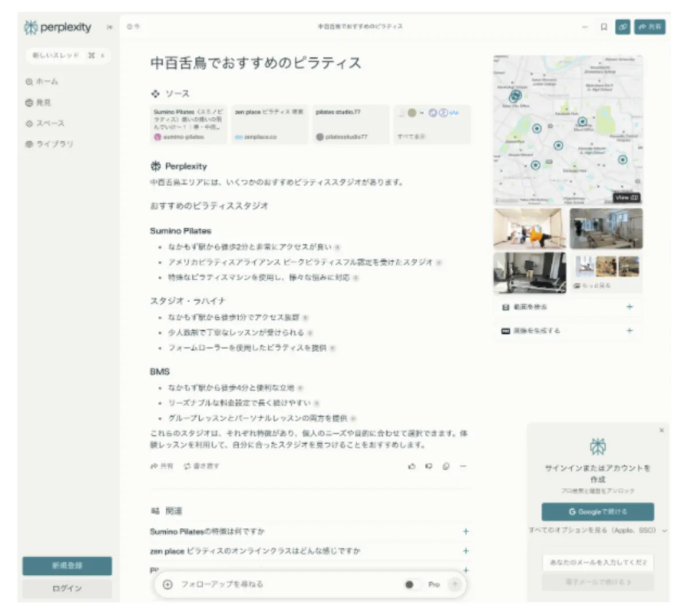Click the citation marker after 徒歩4分と便利な立地
This screenshot has height=616, width=687.
(x=301, y=388)
